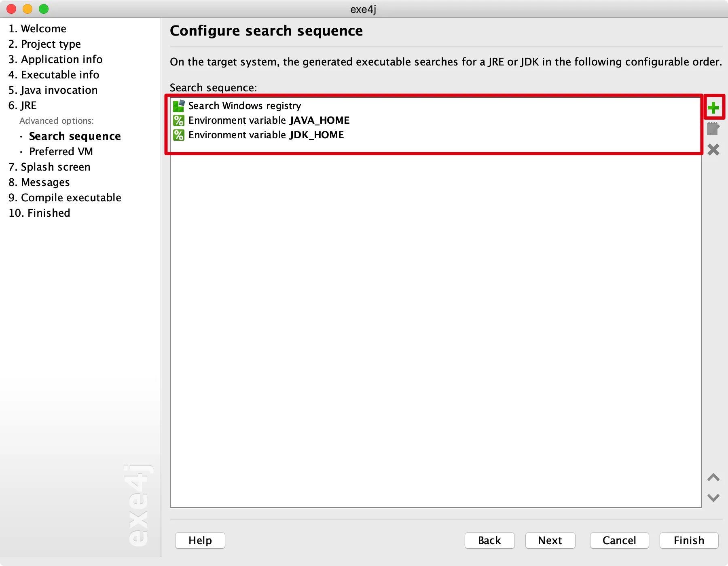
Task: Open step 10. Finished
Action: (x=39, y=213)
